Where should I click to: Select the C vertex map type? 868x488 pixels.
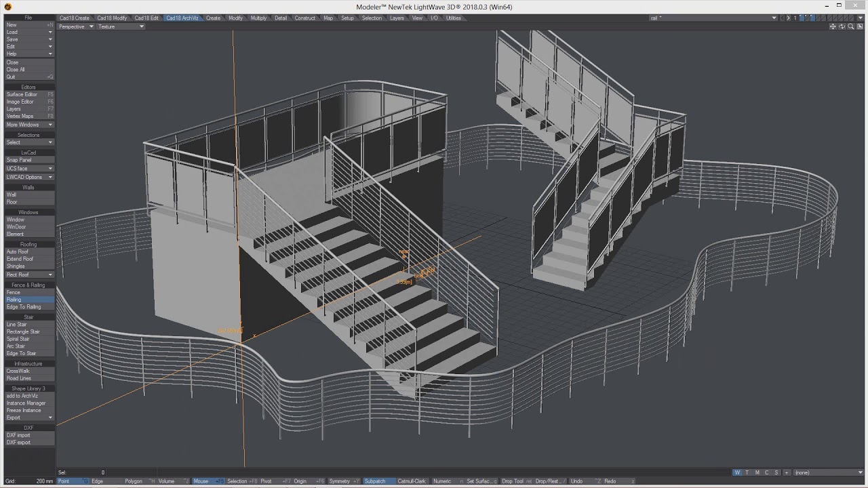[x=766, y=472]
